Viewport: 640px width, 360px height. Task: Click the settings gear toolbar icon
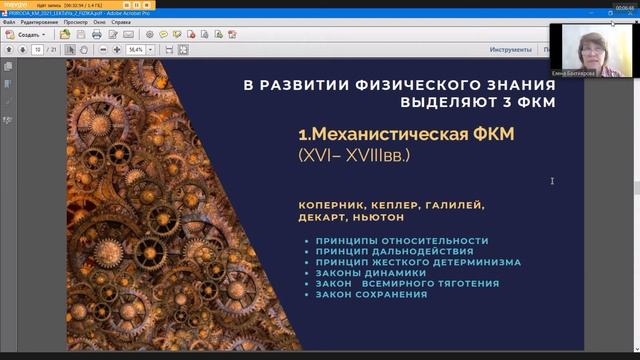pos(150,35)
